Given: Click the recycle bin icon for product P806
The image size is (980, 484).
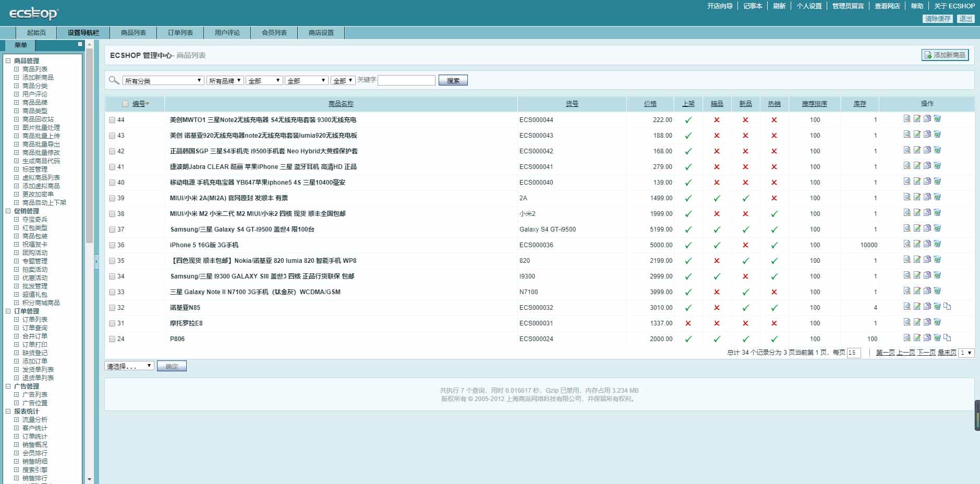Looking at the screenshot, I should click(x=937, y=338).
